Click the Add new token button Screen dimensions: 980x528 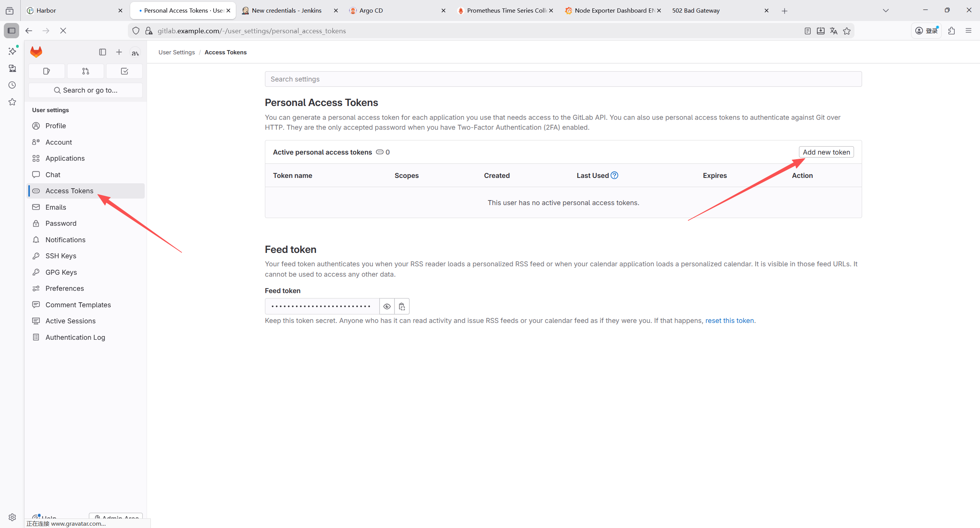coord(826,152)
